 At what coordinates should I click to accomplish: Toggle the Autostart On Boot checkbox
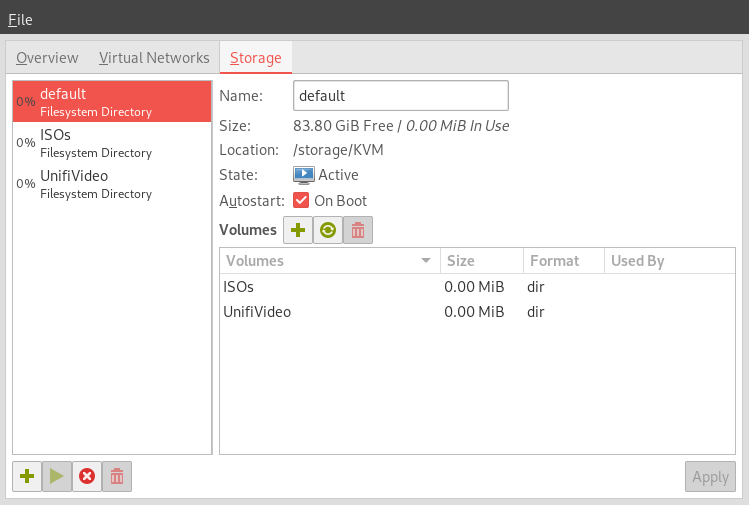301,200
